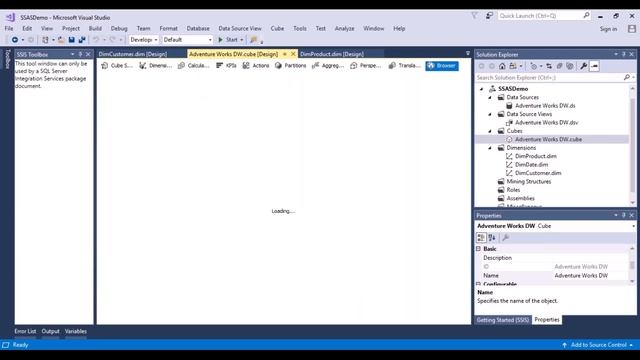Click the Sync with Active Document icon
Image resolution: width=640 pixels, height=360 pixels.
[549, 66]
